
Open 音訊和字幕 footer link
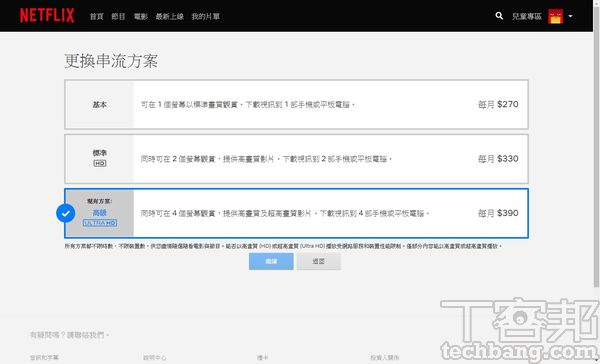pyautogui.click(x=44, y=357)
